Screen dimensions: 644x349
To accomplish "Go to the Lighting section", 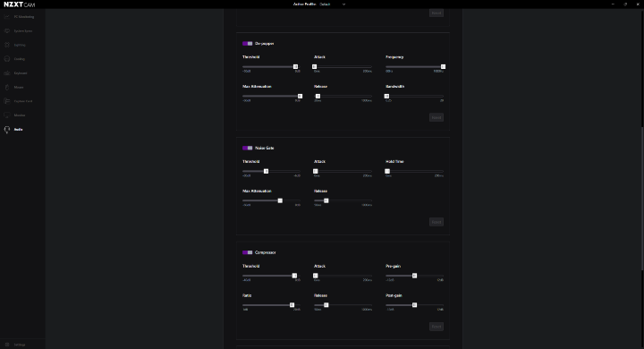I will coord(15,45).
